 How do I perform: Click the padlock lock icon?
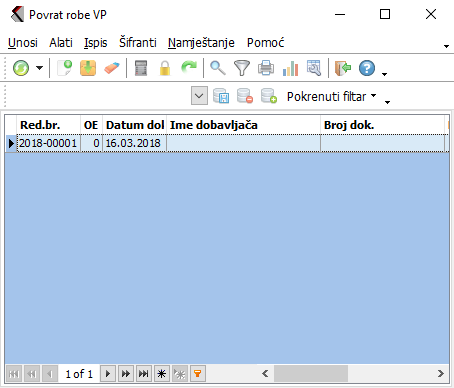165,68
